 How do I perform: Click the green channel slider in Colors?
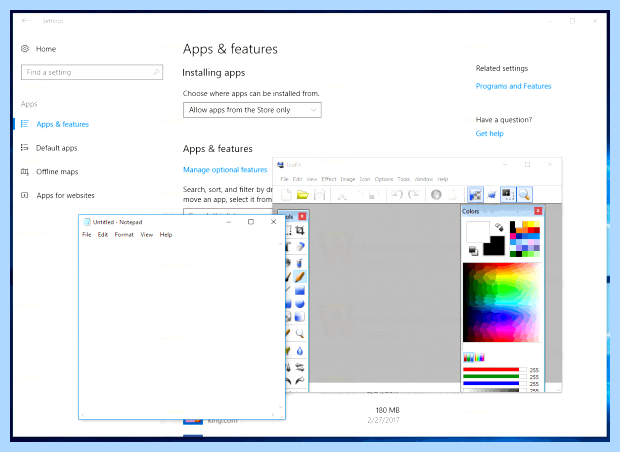[x=495, y=376]
